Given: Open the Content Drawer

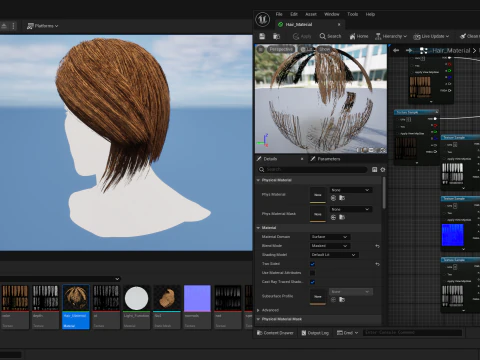Looking at the screenshot, I should click(275, 333).
